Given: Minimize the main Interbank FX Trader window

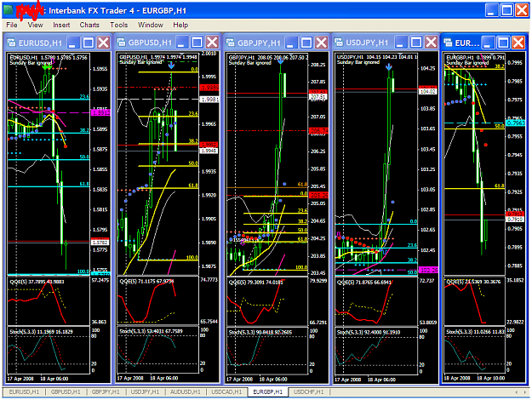Looking at the screenshot, I should click(x=491, y=10).
